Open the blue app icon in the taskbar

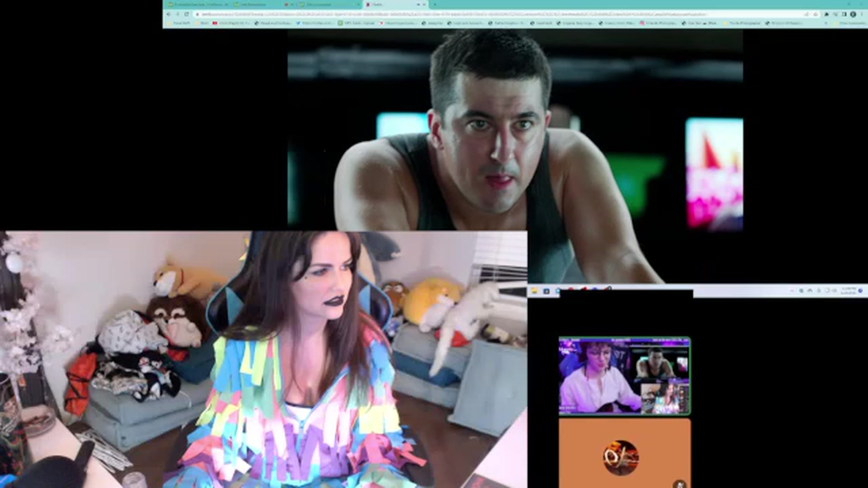547,291
